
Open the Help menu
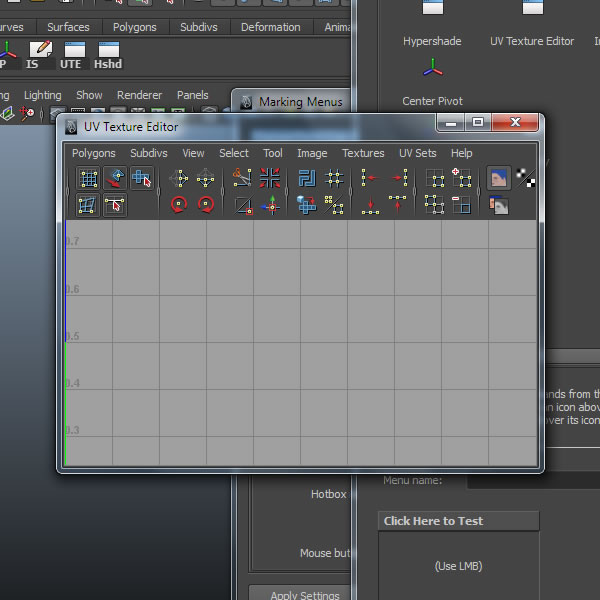click(x=461, y=153)
